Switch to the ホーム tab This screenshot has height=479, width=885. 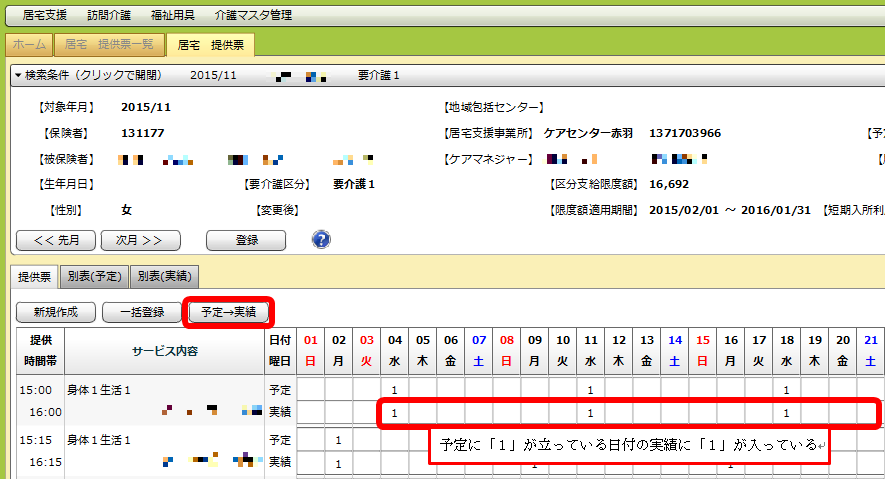pyautogui.click(x=29, y=45)
